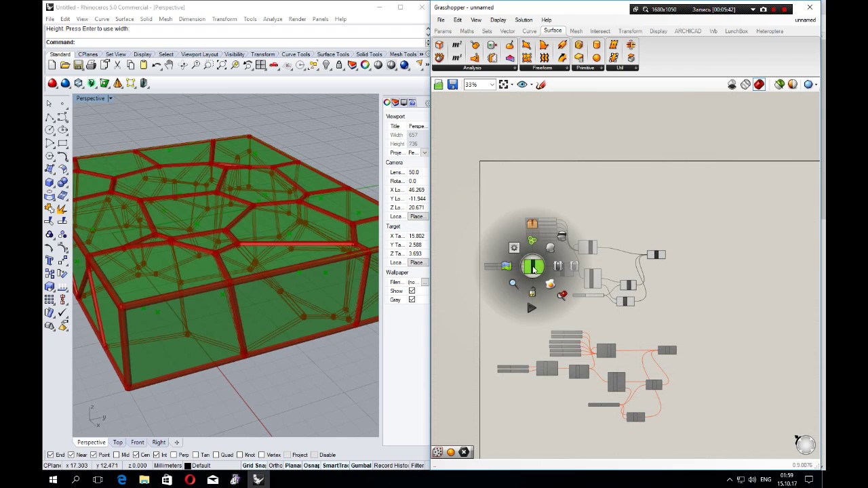Image resolution: width=868 pixels, height=488 pixels.
Task: Click Wallpaper filename browse button
Action: tap(425, 282)
